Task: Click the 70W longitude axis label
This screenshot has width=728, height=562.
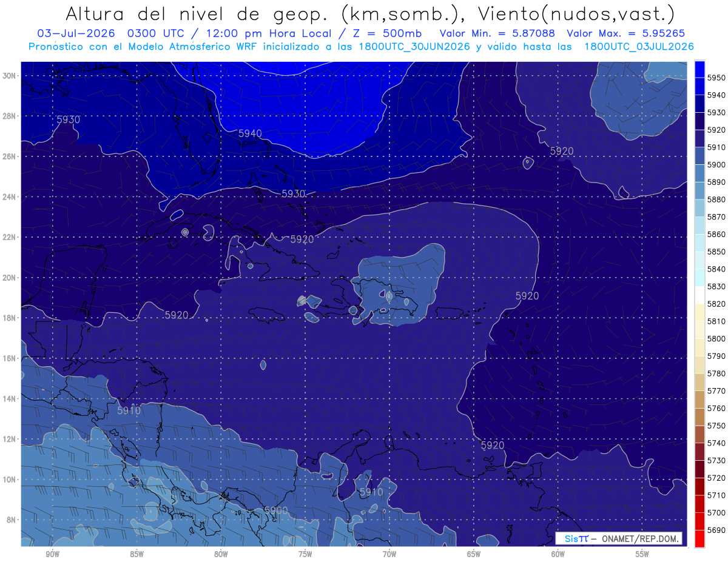Action: [x=389, y=554]
